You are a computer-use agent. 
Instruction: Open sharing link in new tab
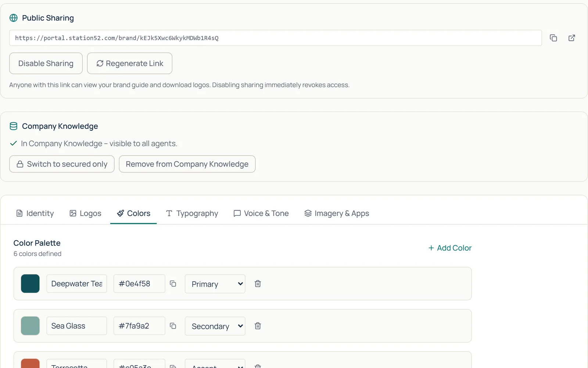(571, 38)
